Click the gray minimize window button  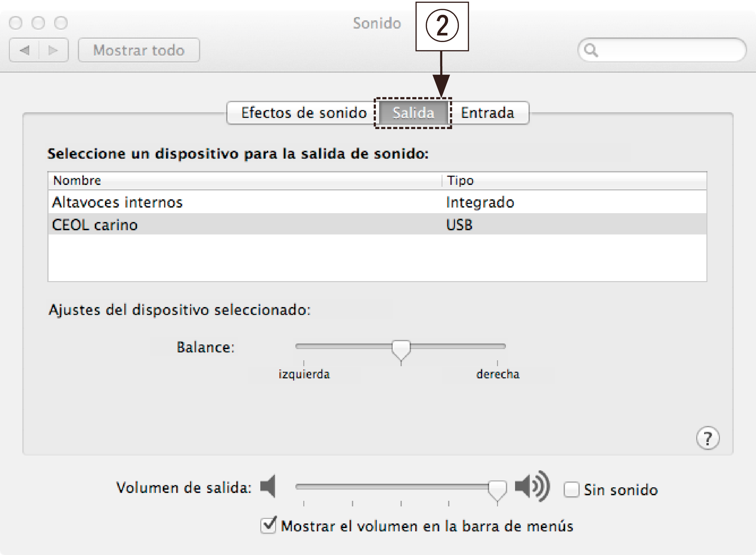point(38,23)
